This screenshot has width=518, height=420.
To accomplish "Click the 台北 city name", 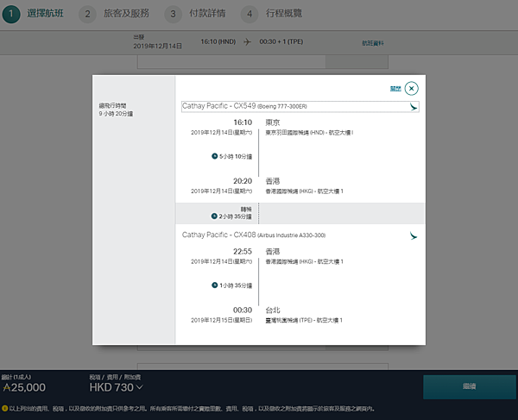I will (x=273, y=310).
